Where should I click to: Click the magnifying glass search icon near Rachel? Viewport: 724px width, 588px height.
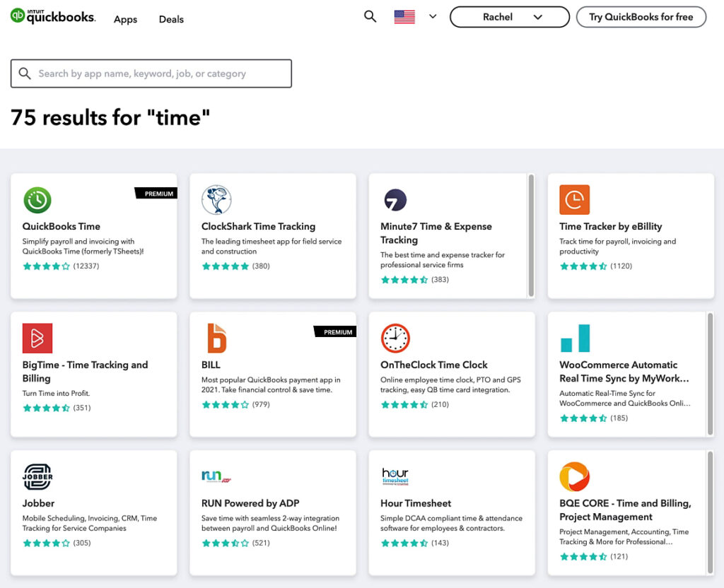click(370, 16)
